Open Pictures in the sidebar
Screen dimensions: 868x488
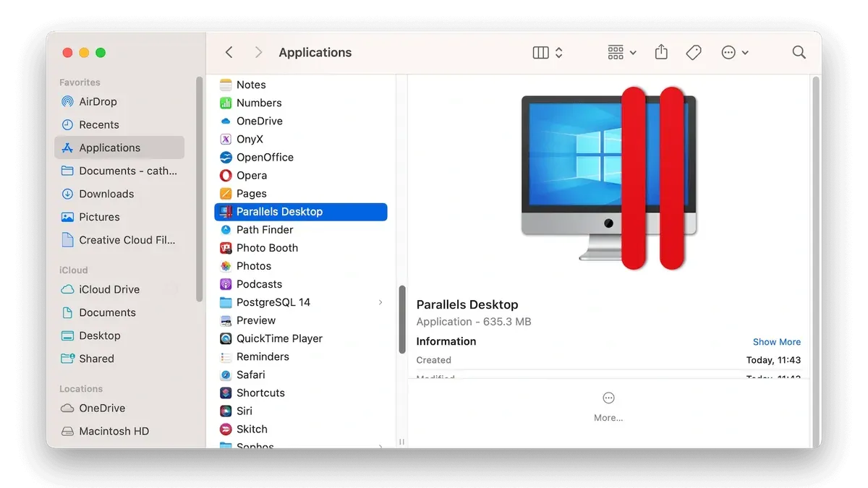pos(119,217)
